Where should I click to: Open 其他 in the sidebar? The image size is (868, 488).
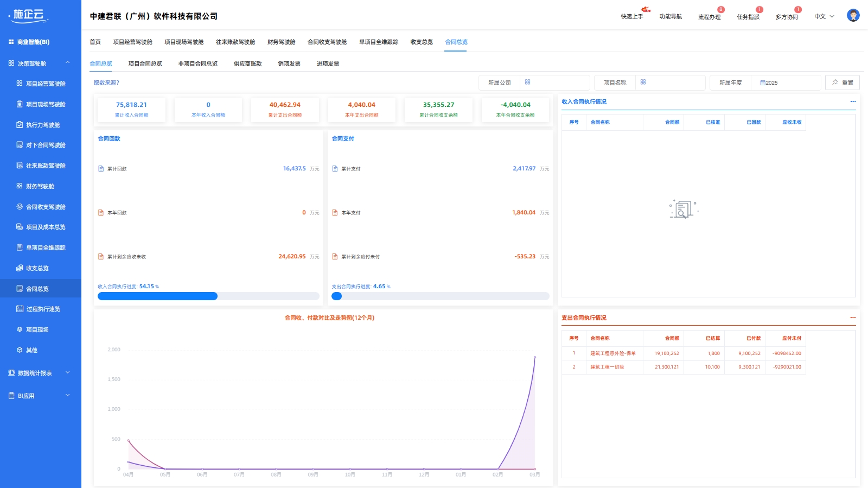point(41,350)
